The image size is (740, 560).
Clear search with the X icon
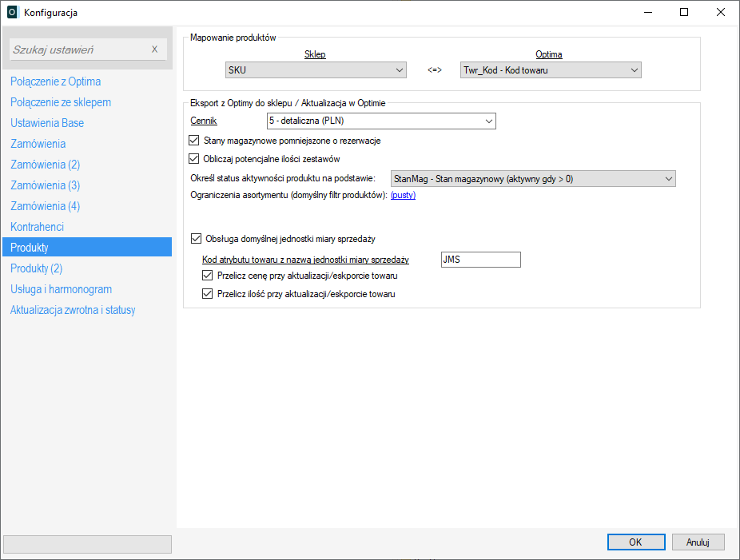[154, 50]
